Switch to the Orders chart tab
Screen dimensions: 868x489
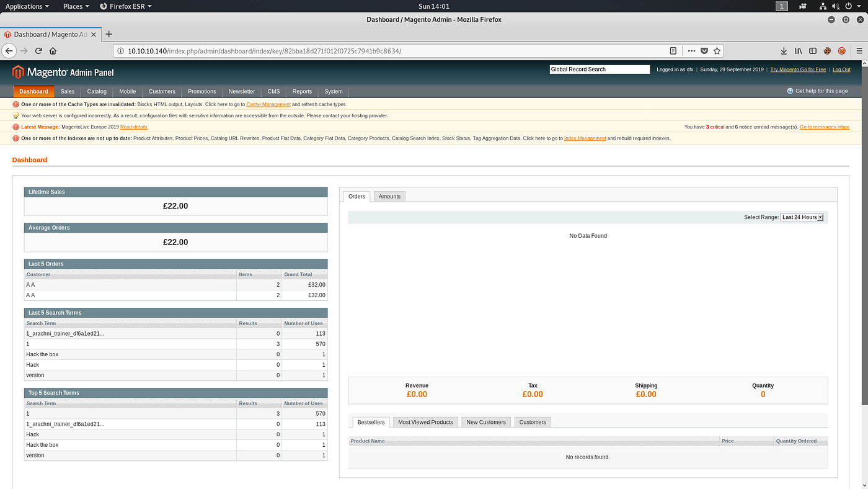pos(357,196)
